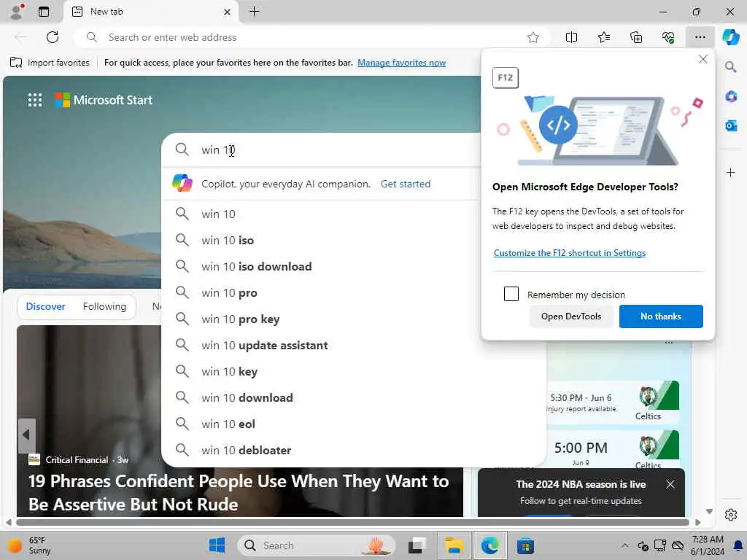This screenshot has height=560, width=747.
Task: Refresh the page with reload icon
Action: (x=53, y=37)
